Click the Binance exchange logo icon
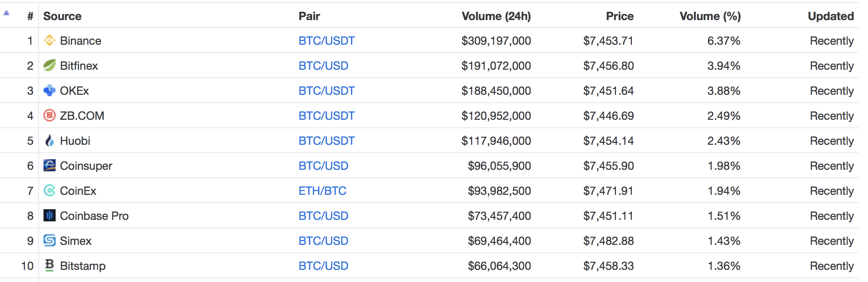This screenshot has width=868, height=282. pos(50,40)
